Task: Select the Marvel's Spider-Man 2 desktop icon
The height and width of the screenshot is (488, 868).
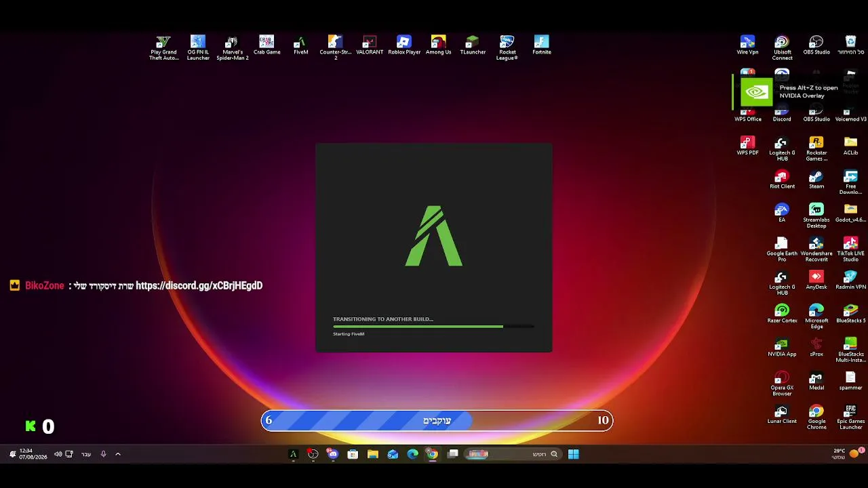Action: (233, 47)
